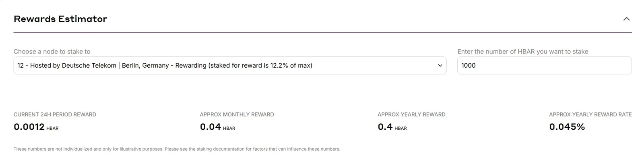The width and height of the screenshot is (644, 164).
Task: Click the 'These numbers are not individualized' disclaimer
Action: coord(177,149)
